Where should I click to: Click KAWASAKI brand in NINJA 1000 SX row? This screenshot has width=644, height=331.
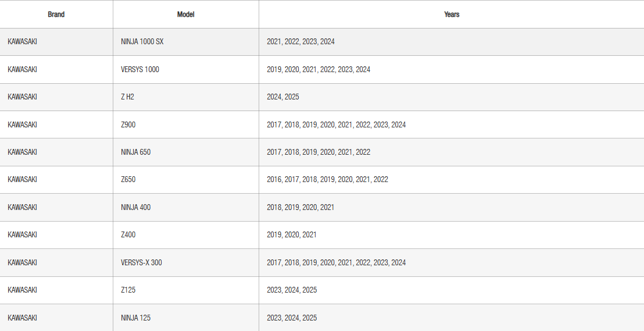[23, 42]
